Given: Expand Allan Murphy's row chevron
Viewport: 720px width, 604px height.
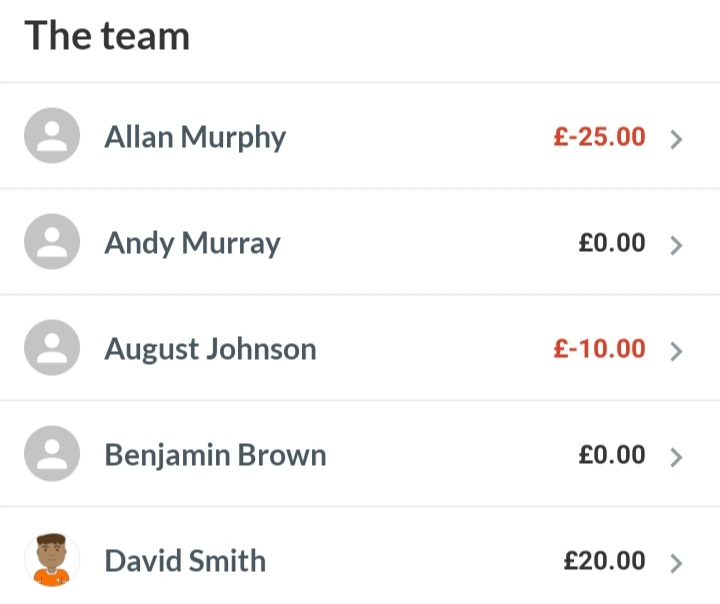Looking at the screenshot, I should click(x=676, y=140).
